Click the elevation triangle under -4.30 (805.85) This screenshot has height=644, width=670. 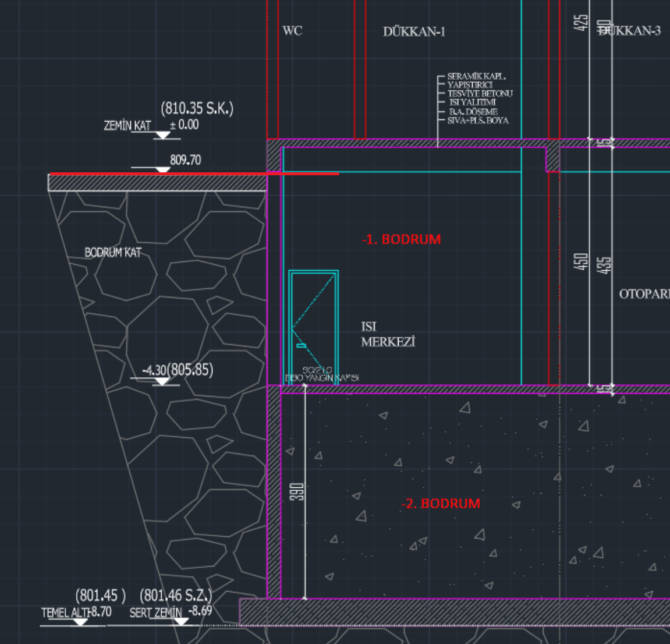[x=161, y=381]
